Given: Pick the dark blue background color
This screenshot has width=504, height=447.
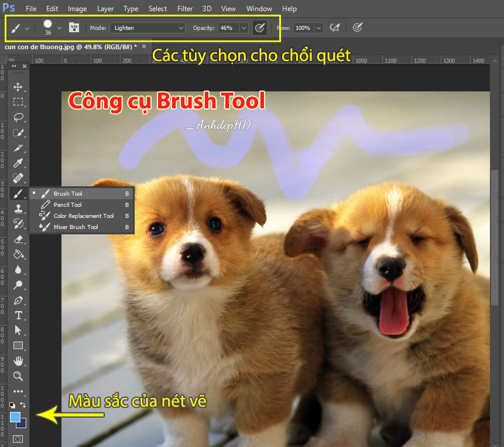Looking at the screenshot, I should pyautogui.click(x=22, y=424).
